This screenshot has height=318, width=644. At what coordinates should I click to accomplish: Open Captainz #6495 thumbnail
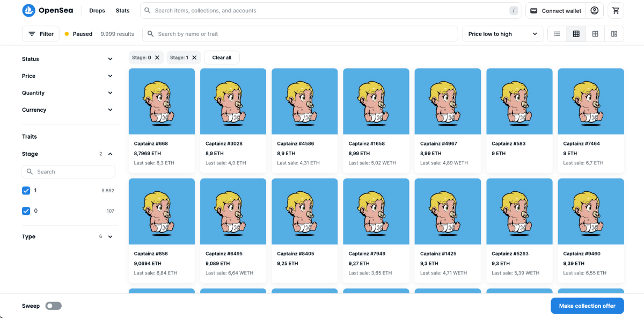[233, 211]
